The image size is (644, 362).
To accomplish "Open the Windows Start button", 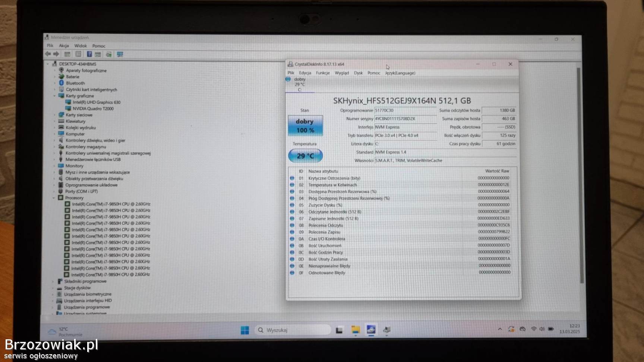I will [245, 330].
